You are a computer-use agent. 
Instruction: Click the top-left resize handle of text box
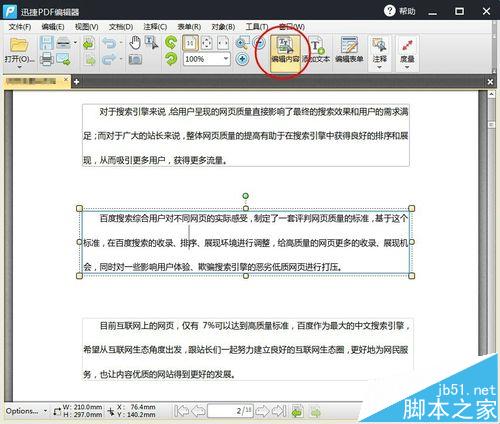click(79, 208)
